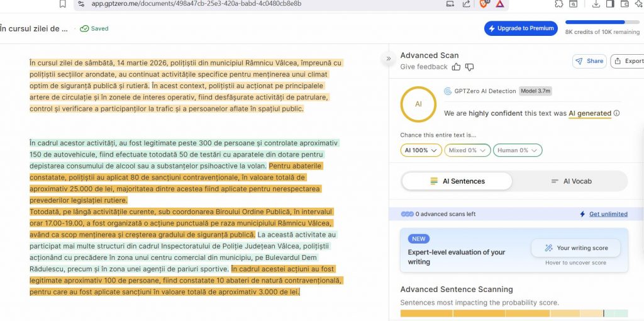This screenshot has width=644, height=321.
Task: Click the browser share page icon
Action: pos(466,4)
